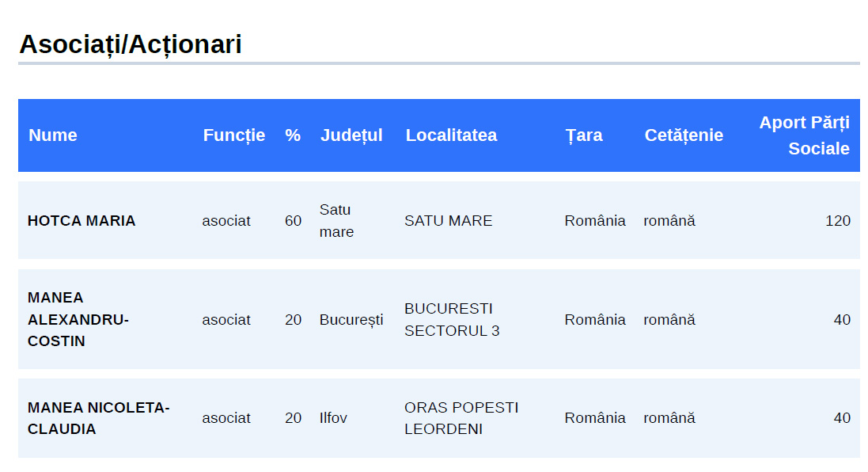Open the HOTCA MARIA shareholder name
868x472 pixels.
81,221
